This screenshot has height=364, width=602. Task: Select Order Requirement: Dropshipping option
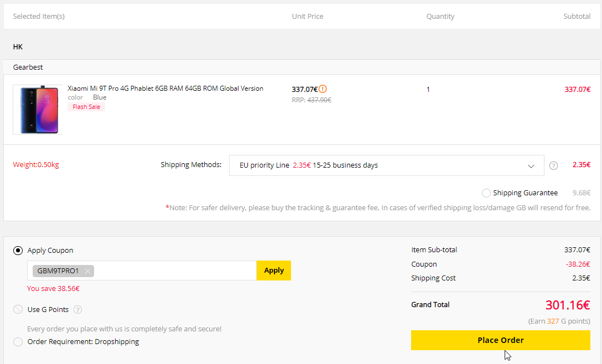18,342
